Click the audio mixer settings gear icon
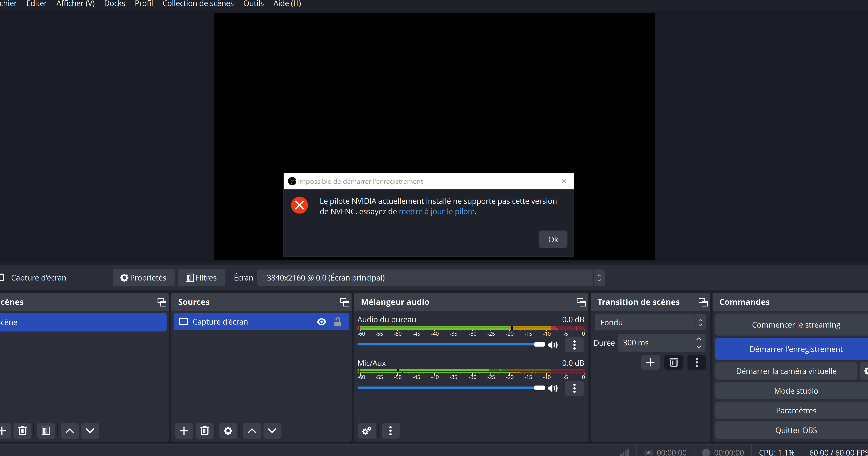The width and height of the screenshot is (868, 456). (367, 431)
